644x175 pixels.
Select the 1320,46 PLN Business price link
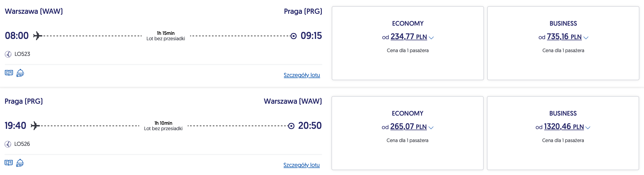(x=564, y=127)
